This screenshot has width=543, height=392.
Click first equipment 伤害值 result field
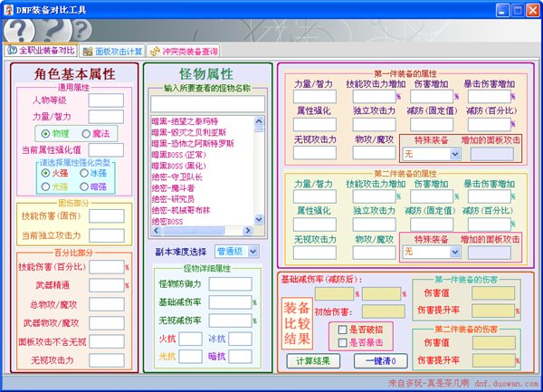click(493, 293)
